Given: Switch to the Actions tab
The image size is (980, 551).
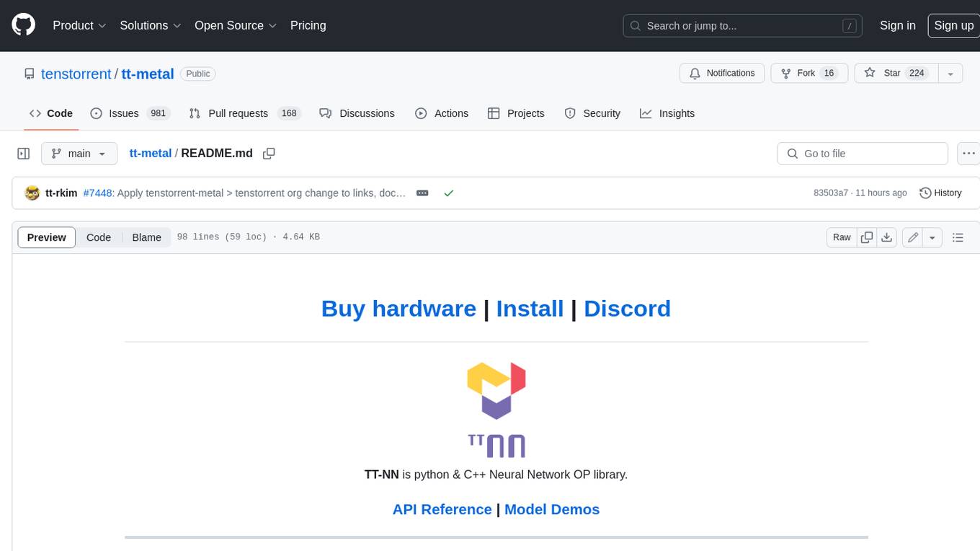Looking at the screenshot, I should coord(442,113).
